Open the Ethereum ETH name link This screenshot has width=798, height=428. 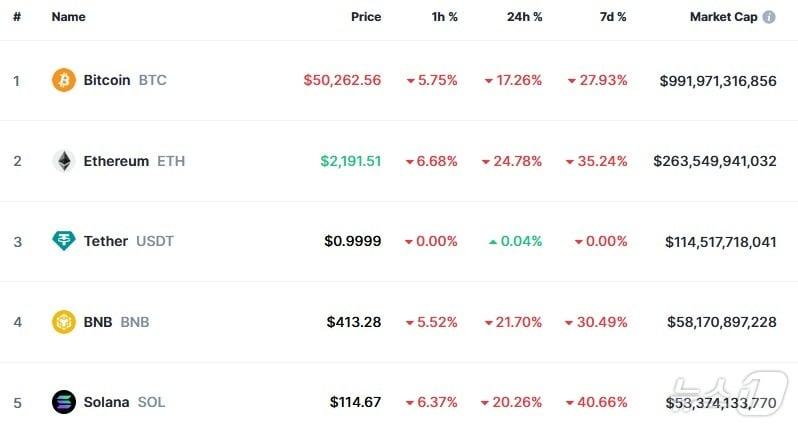(x=134, y=161)
